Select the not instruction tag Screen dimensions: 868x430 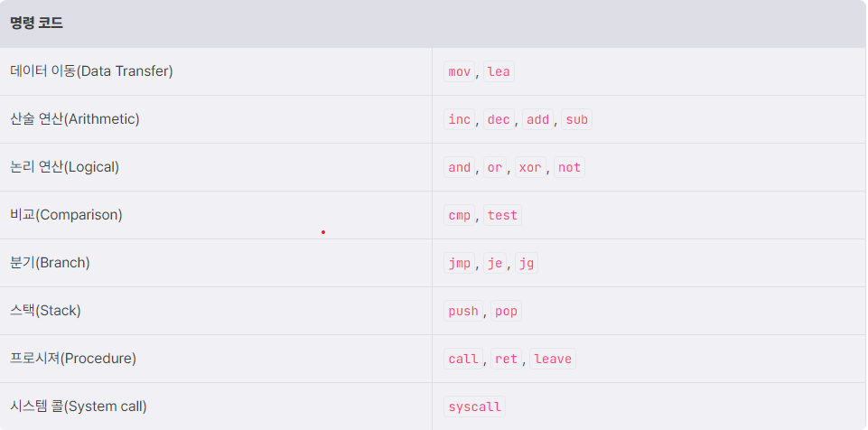[x=569, y=167]
